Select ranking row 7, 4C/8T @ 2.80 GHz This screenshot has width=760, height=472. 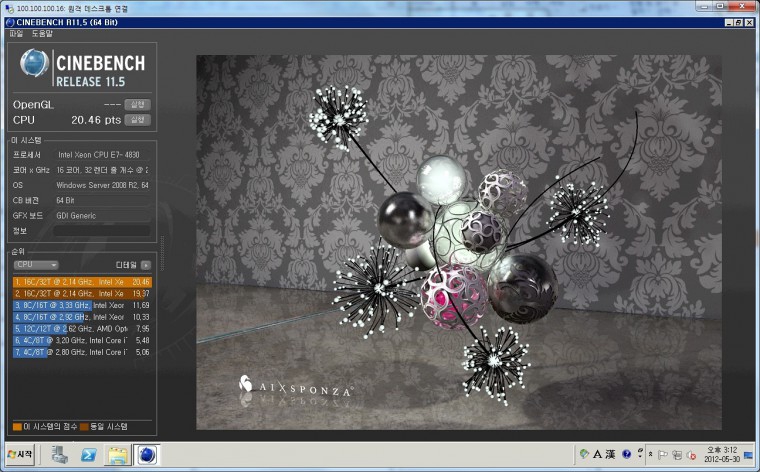(x=82, y=352)
